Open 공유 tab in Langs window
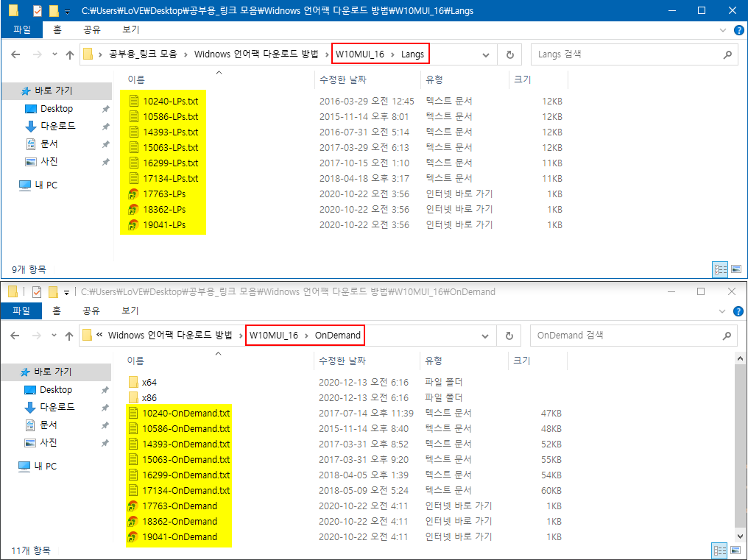This screenshot has height=560, width=748. point(92,29)
